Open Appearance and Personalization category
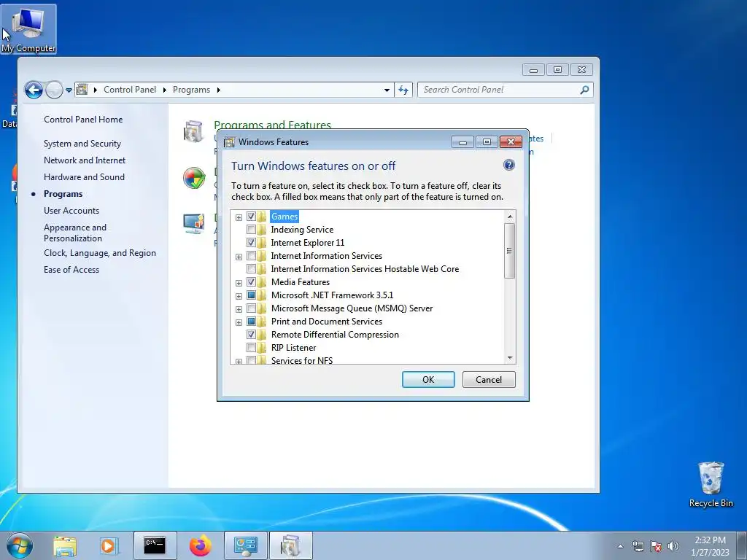The image size is (747, 560). (x=75, y=233)
